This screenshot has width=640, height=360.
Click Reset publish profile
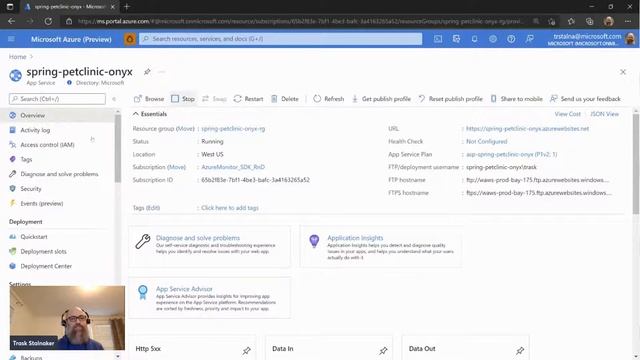click(x=451, y=99)
